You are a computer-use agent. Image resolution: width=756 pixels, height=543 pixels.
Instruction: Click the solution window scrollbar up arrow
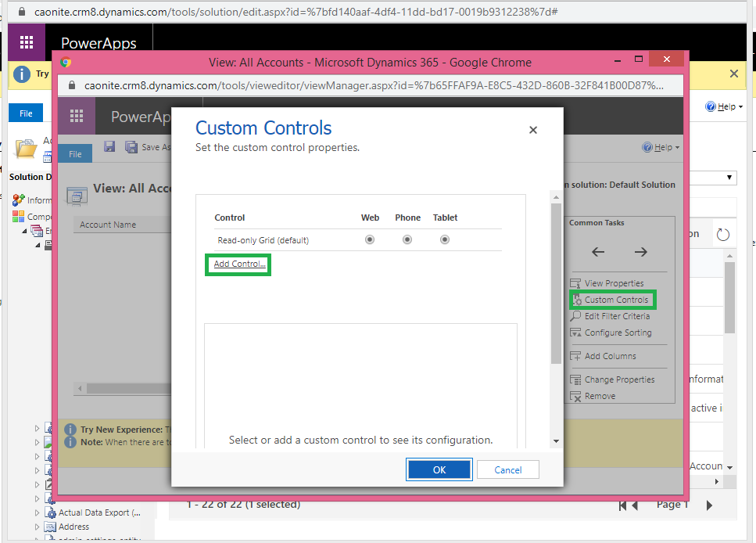[x=730, y=256]
